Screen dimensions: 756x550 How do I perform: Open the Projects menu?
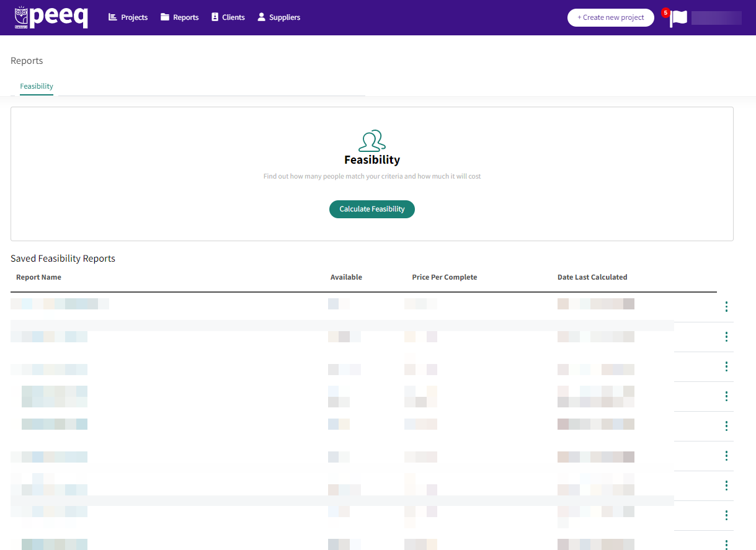[x=128, y=17]
